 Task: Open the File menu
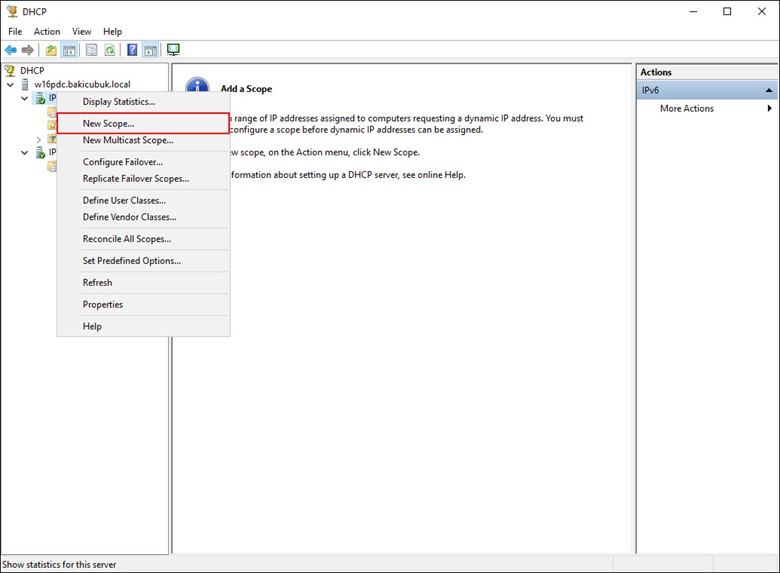15,31
